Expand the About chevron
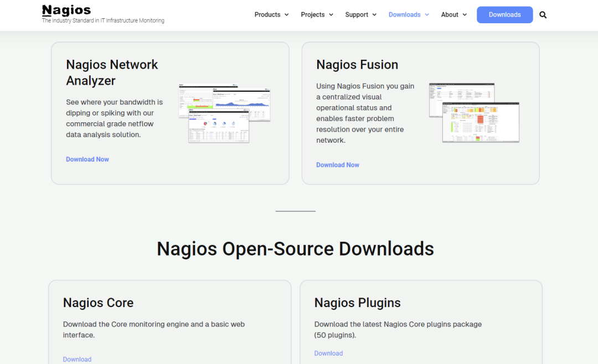 click(465, 15)
